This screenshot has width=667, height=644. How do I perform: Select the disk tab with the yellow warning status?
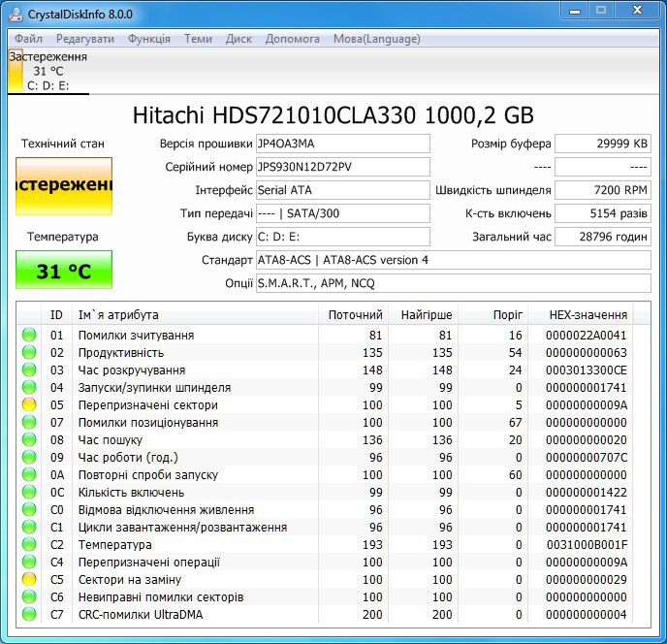[x=48, y=71]
